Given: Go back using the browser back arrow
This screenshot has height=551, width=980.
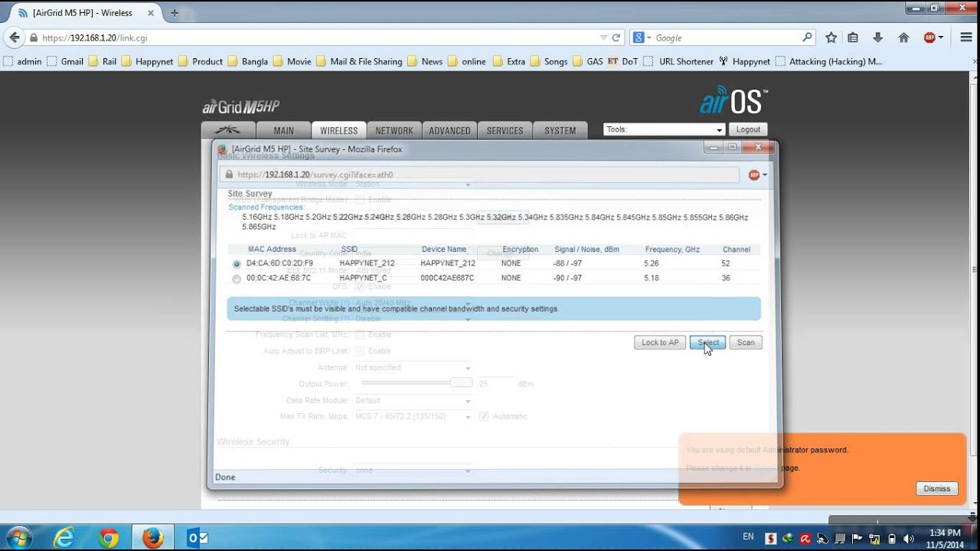Looking at the screenshot, I should coord(15,37).
